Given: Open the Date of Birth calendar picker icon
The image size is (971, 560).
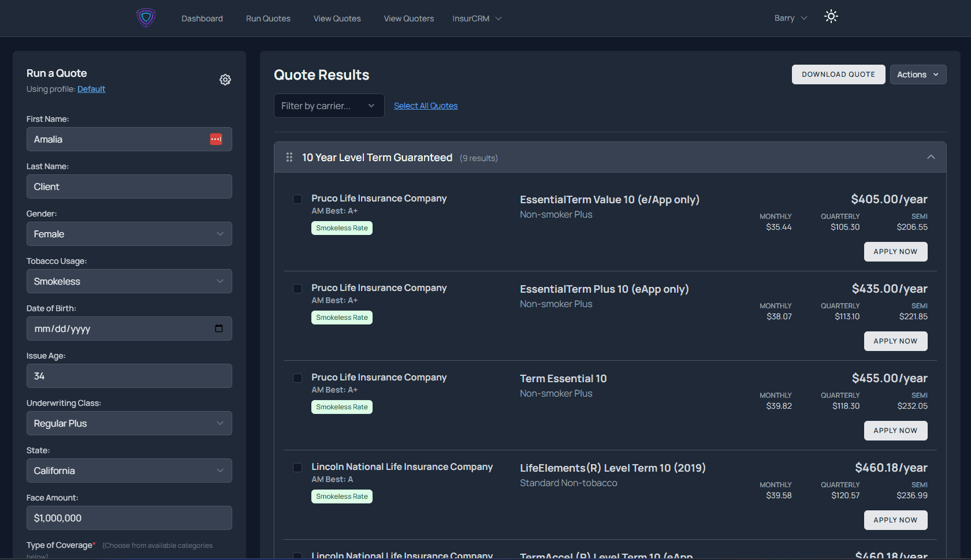Looking at the screenshot, I should pos(219,328).
